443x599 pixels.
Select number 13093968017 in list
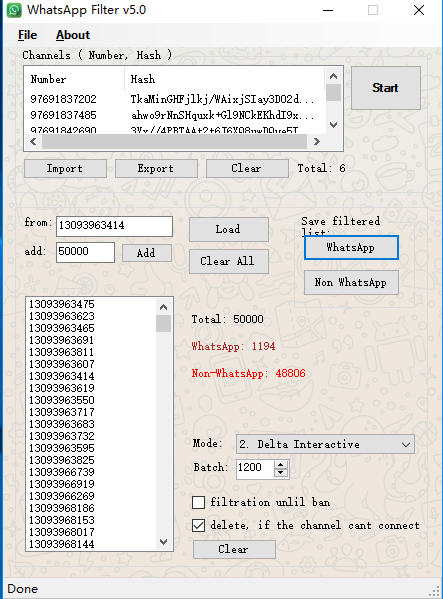pos(61,532)
